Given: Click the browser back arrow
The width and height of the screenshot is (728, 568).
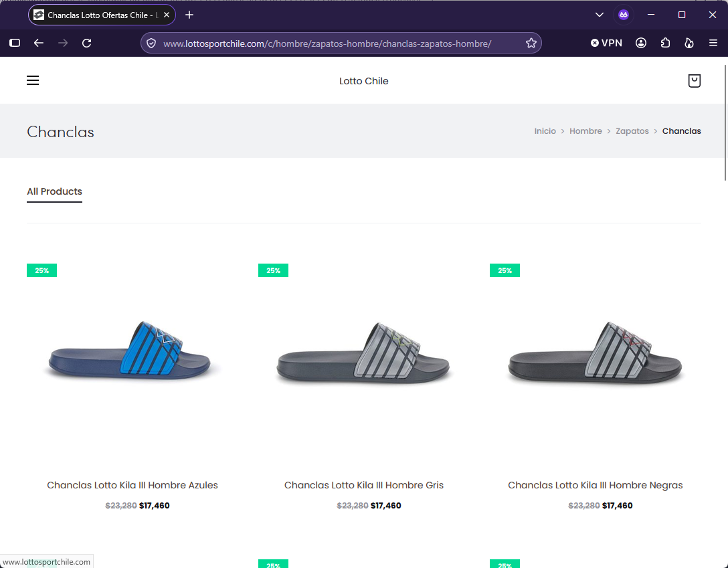Looking at the screenshot, I should click(x=39, y=43).
